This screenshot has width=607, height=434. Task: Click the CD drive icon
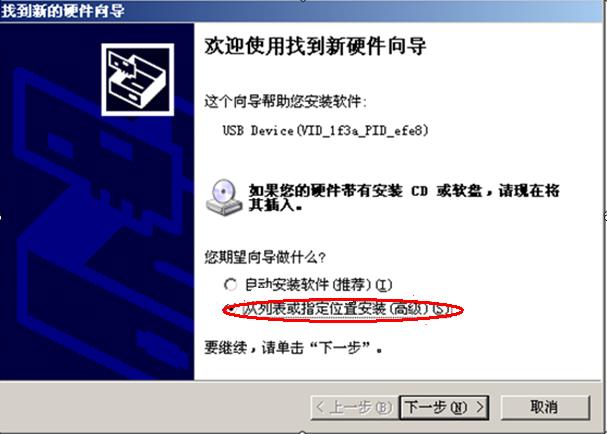(224, 197)
